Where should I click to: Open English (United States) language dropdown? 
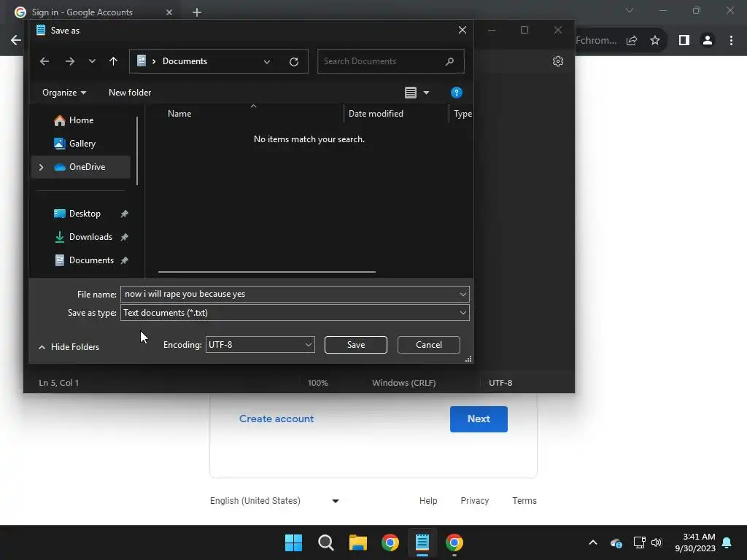pyautogui.click(x=274, y=501)
